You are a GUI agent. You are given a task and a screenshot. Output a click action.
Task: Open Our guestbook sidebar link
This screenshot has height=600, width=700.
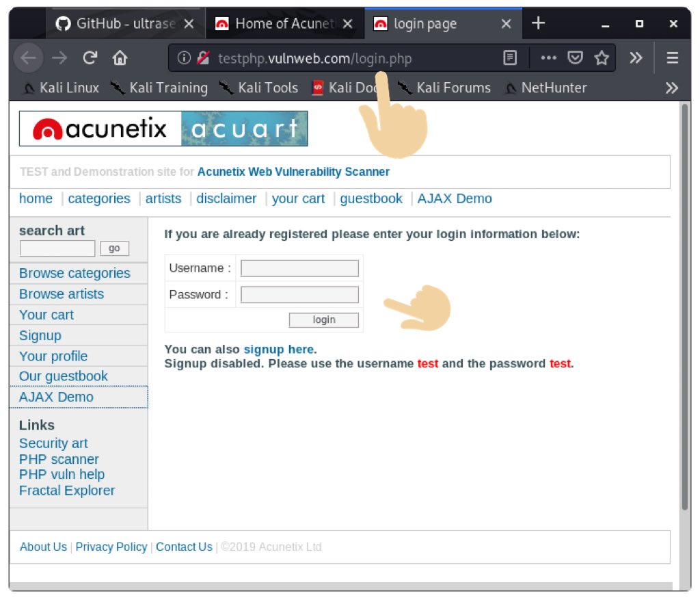(x=63, y=376)
